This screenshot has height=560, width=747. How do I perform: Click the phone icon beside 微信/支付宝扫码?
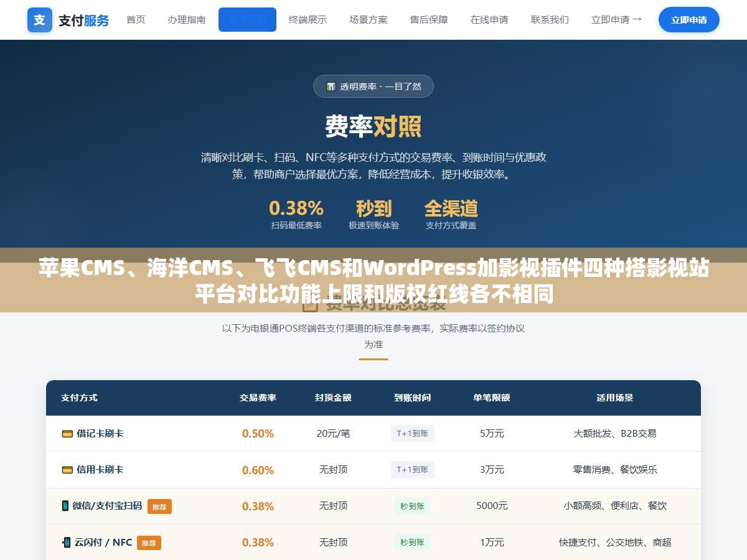point(65,506)
